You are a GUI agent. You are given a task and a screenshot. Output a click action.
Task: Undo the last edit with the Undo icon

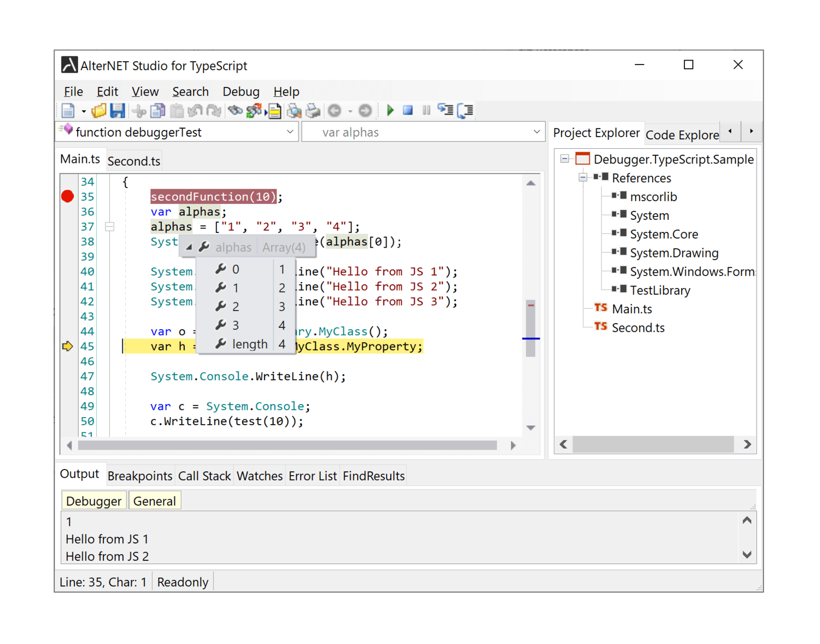195,110
